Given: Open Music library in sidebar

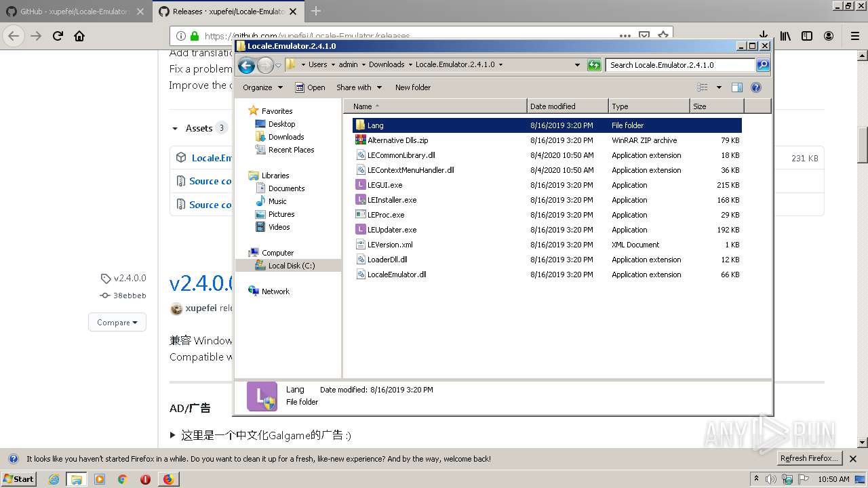Looking at the screenshot, I should point(277,201).
